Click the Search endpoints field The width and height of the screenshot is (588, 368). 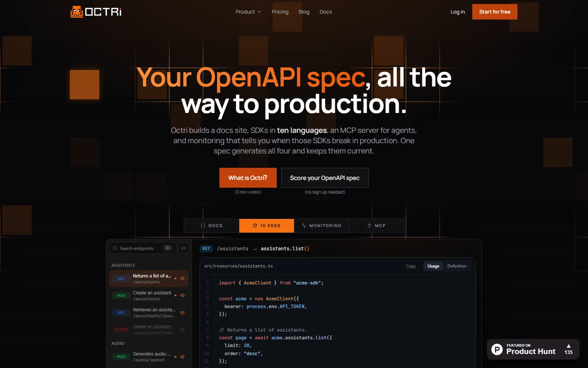click(142, 248)
